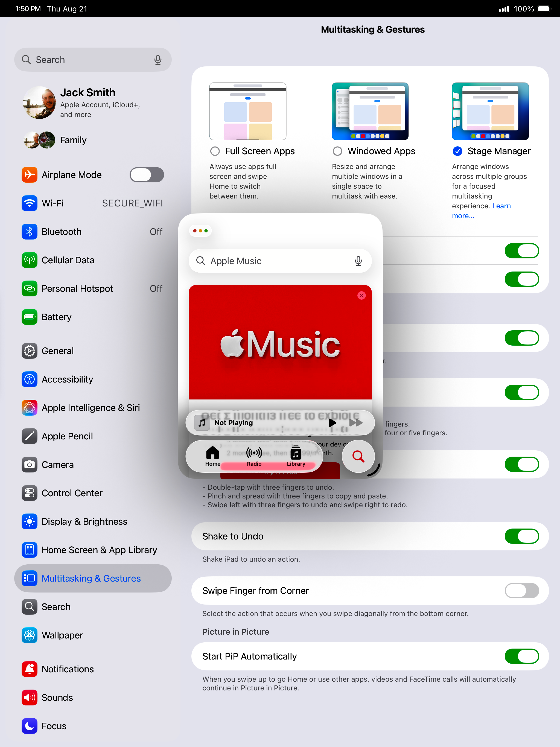This screenshot has height=747, width=560.
Task: Toggle Shake to Undo switch
Action: [521, 536]
